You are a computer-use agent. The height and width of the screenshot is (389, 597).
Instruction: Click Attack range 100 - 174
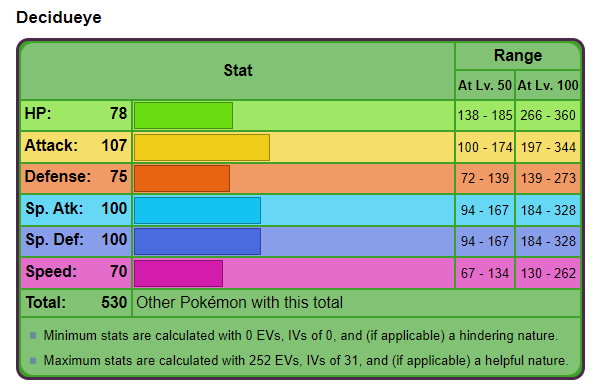pyautogui.click(x=485, y=147)
